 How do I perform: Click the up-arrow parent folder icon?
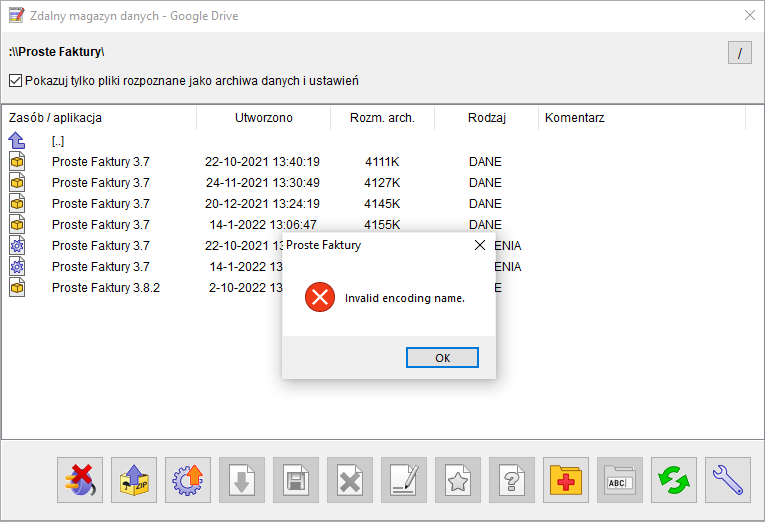click(17, 141)
